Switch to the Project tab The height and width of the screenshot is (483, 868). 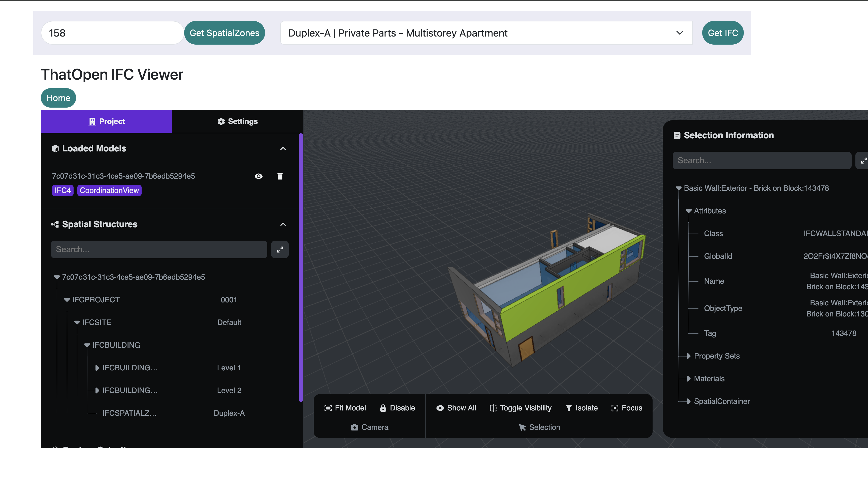107,121
